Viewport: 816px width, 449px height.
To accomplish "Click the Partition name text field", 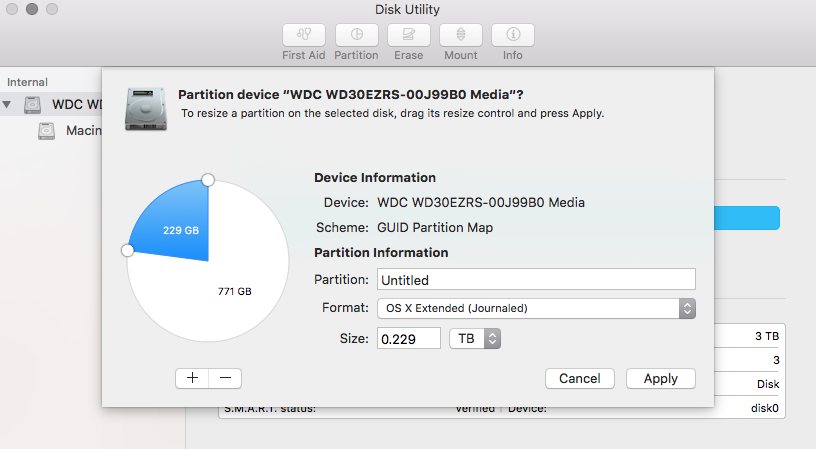I will pos(535,280).
